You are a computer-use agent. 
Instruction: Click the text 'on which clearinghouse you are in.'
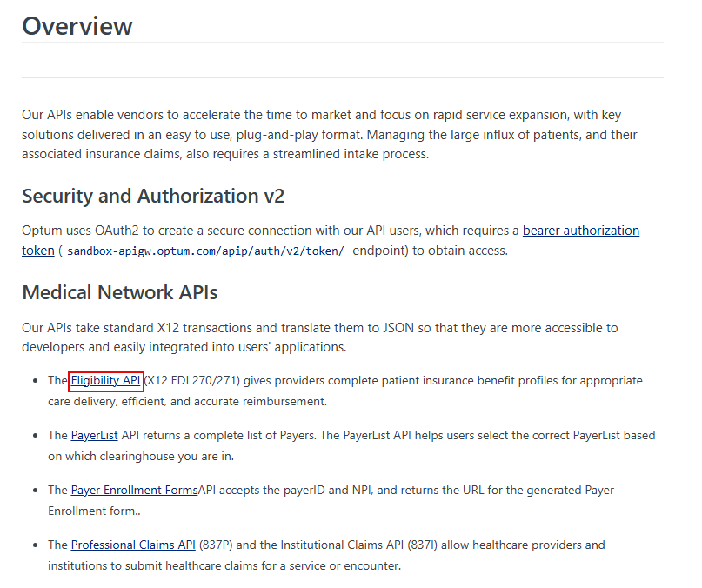coord(141,457)
